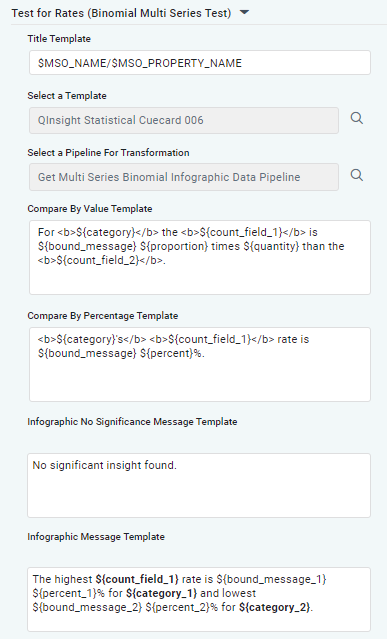387x639 pixels.
Task: Focus the Compare By Percentage Template textarea
Action: click(200, 364)
